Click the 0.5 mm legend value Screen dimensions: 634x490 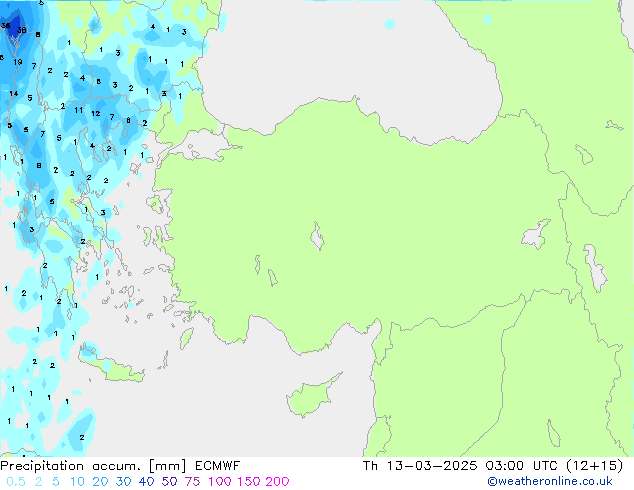[16, 482]
